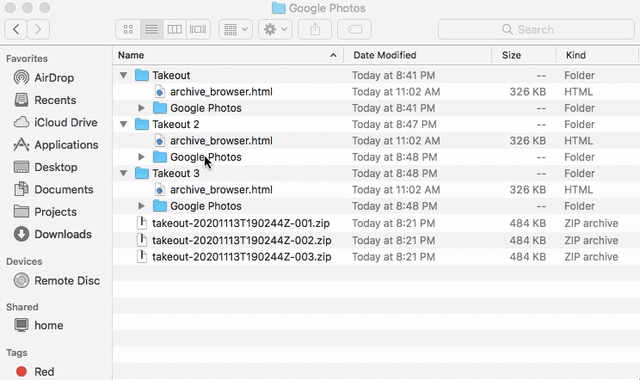Expand Google Photos under Takeout
Viewport: 640px width, 380px height.
point(141,108)
